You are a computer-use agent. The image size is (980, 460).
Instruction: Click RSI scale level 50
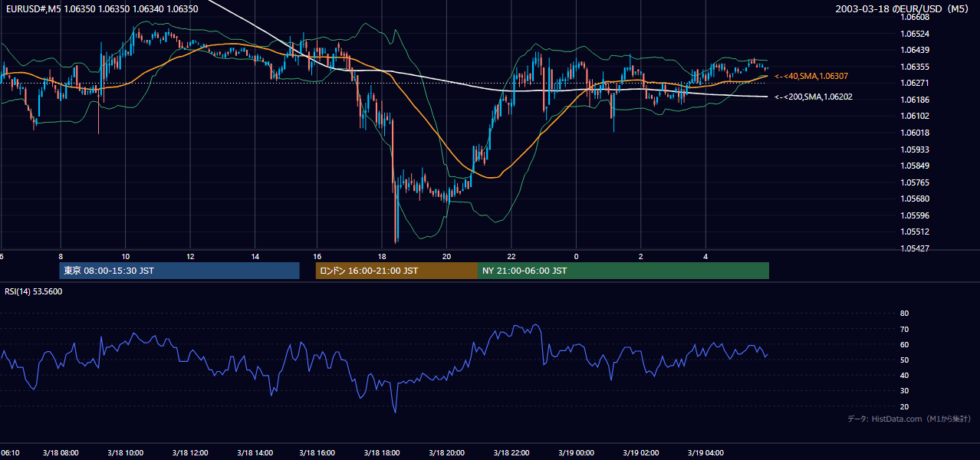[904, 360]
